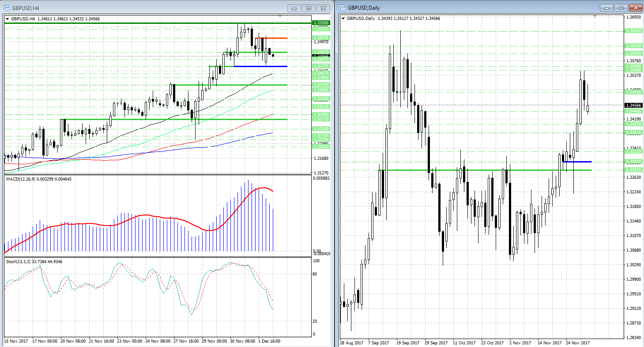This screenshot has width=644, height=347.
Task: Select the orange horizontal line on H4 chart
Action: tap(274, 38)
